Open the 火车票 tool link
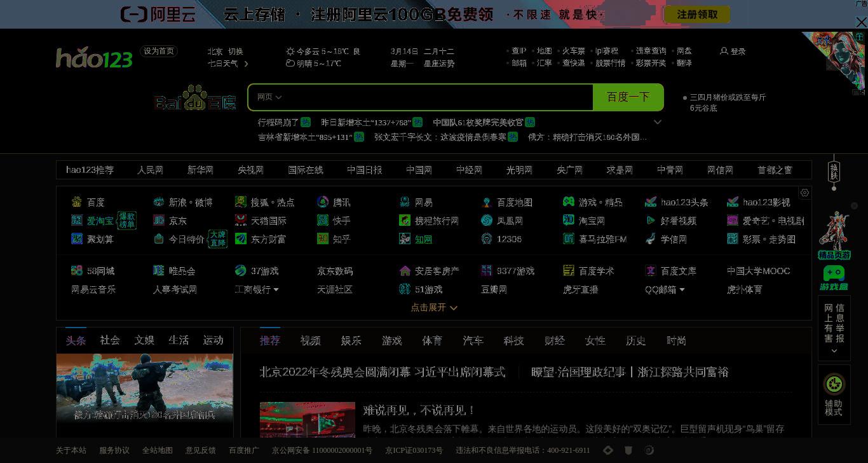Image resolution: width=868 pixels, height=463 pixels. tap(573, 51)
